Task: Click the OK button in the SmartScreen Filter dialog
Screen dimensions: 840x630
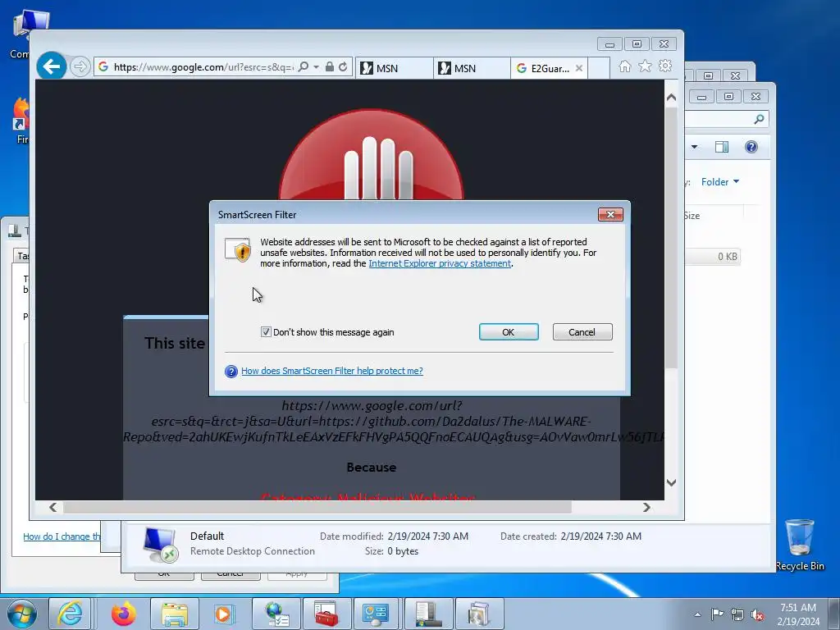Action: click(x=509, y=332)
